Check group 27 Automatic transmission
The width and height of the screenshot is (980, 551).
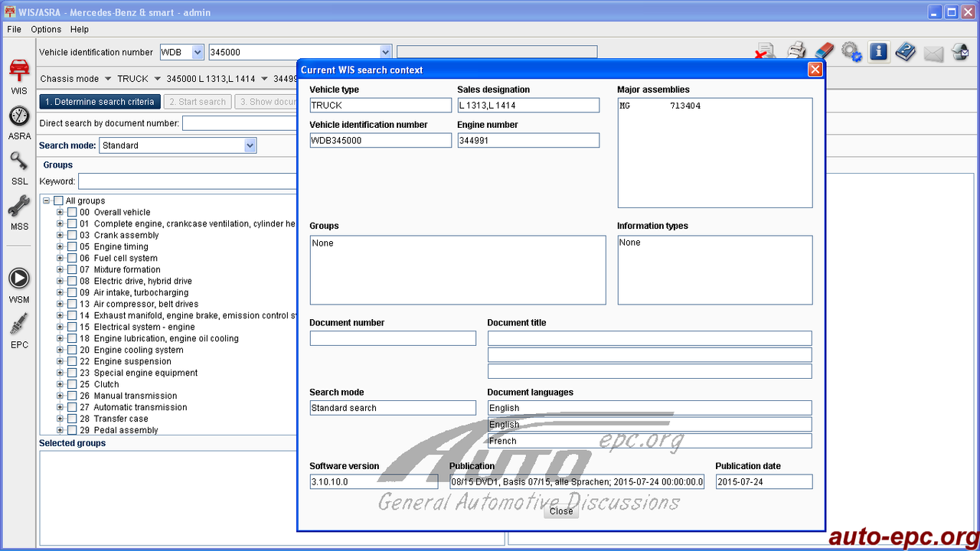click(72, 407)
